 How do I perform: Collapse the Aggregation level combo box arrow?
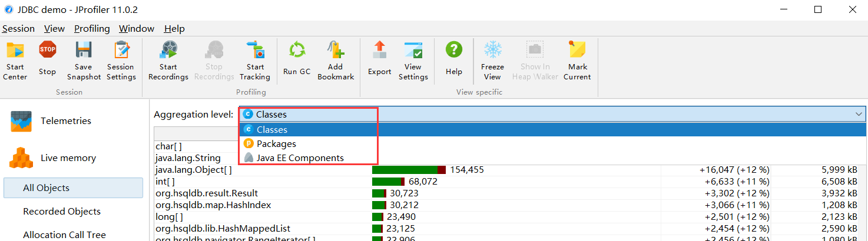coord(858,115)
